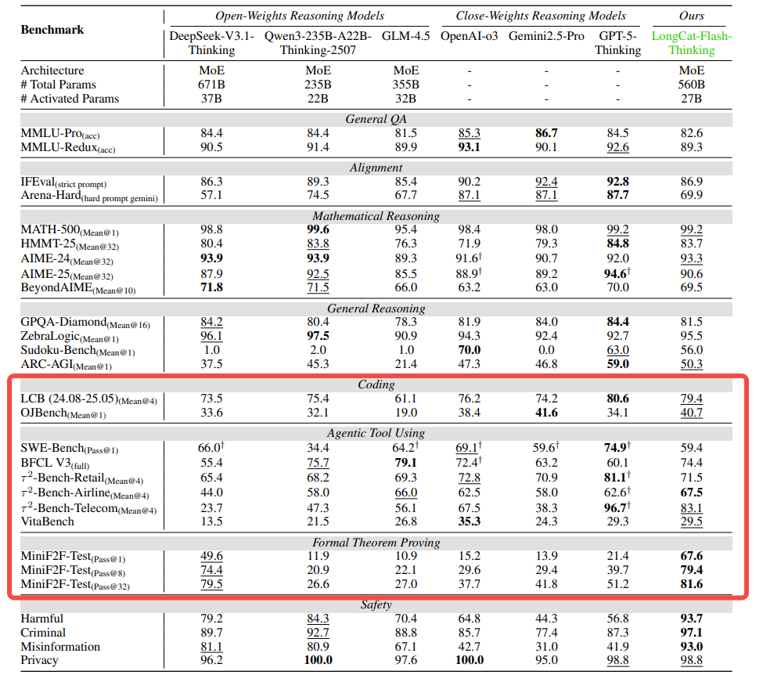Click the 'Benchmark' column header
Viewport: 763px width, 700px height.
(52, 30)
